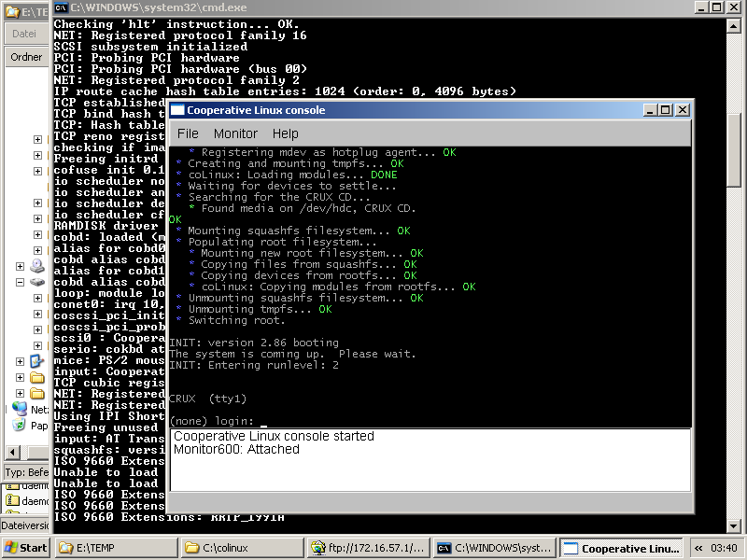Select the network places icon in tree
This screenshot has width=747, height=560.
point(20,409)
